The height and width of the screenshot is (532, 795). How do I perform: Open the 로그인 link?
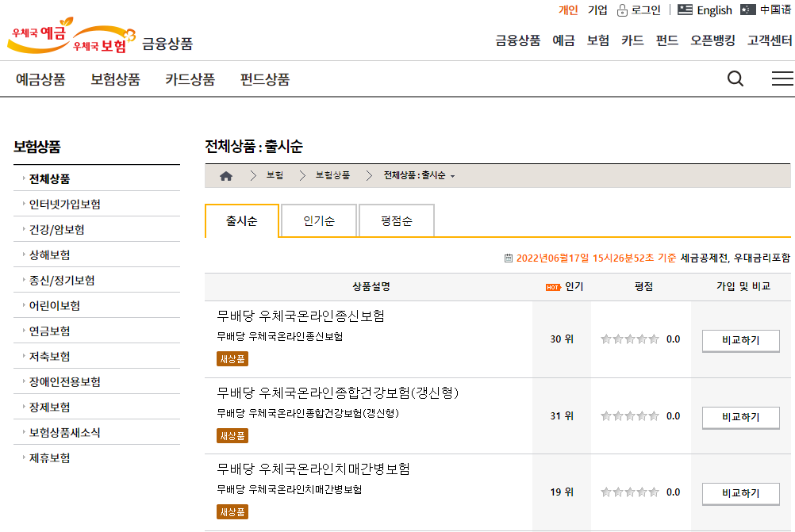coord(645,10)
